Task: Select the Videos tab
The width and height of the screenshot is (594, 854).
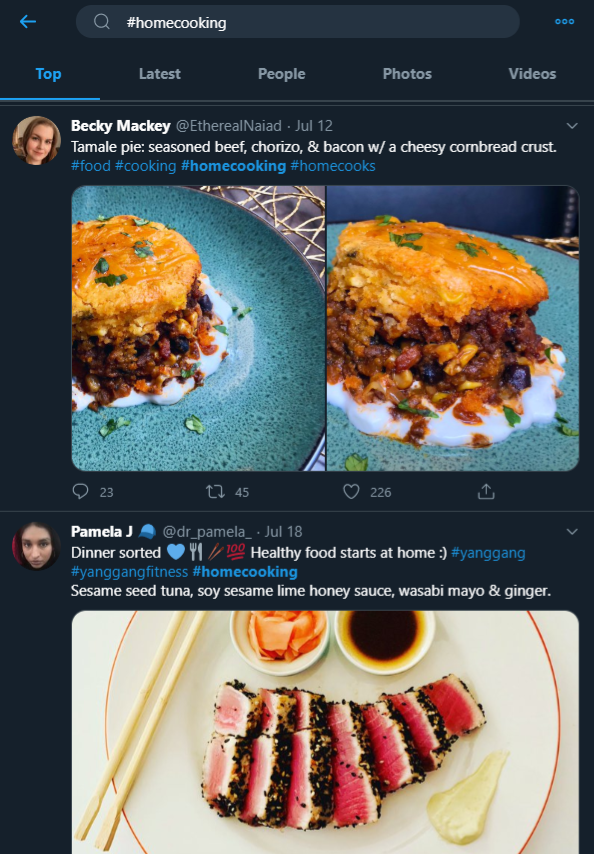Action: pyautogui.click(x=531, y=74)
